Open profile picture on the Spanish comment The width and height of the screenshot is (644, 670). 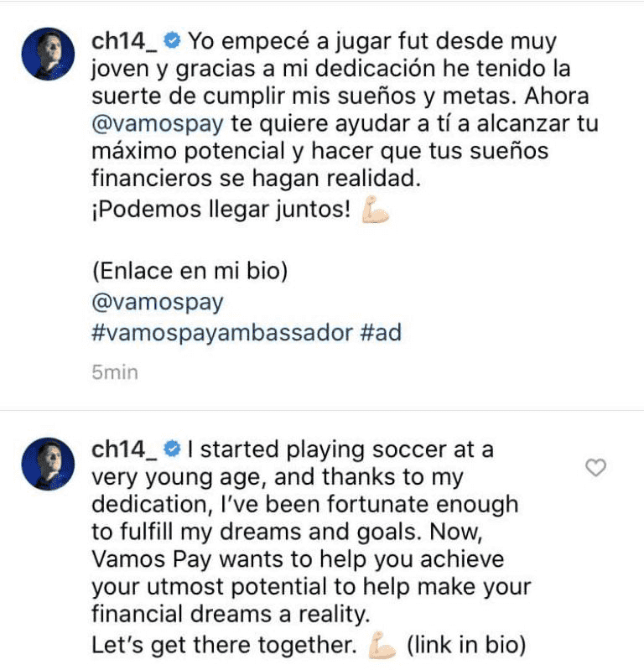coord(48,54)
